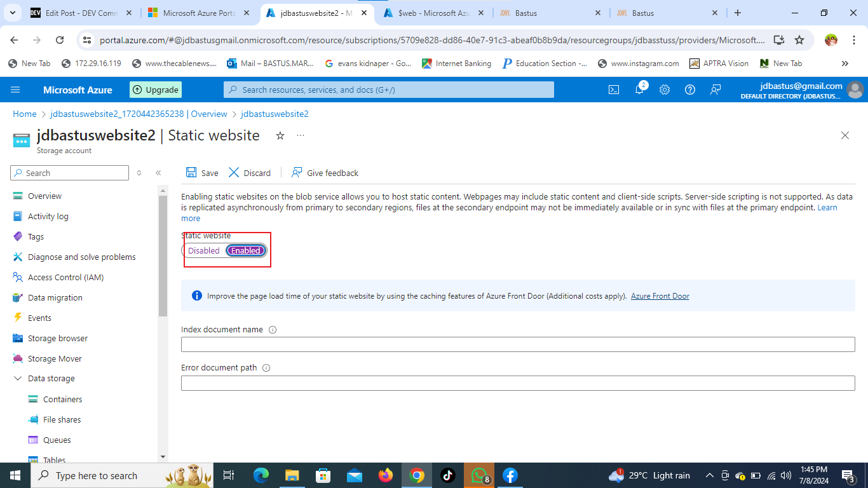
Task: Show more bookmarks with the double chevron
Action: pyautogui.click(x=845, y=64)
